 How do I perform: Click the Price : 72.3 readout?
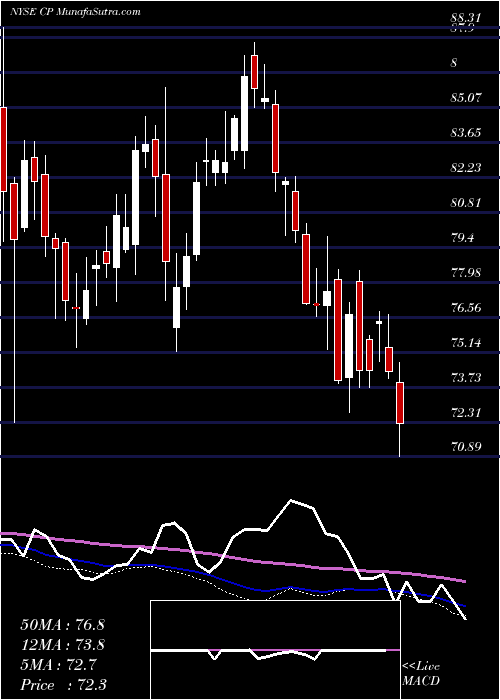tap(62, 685)
